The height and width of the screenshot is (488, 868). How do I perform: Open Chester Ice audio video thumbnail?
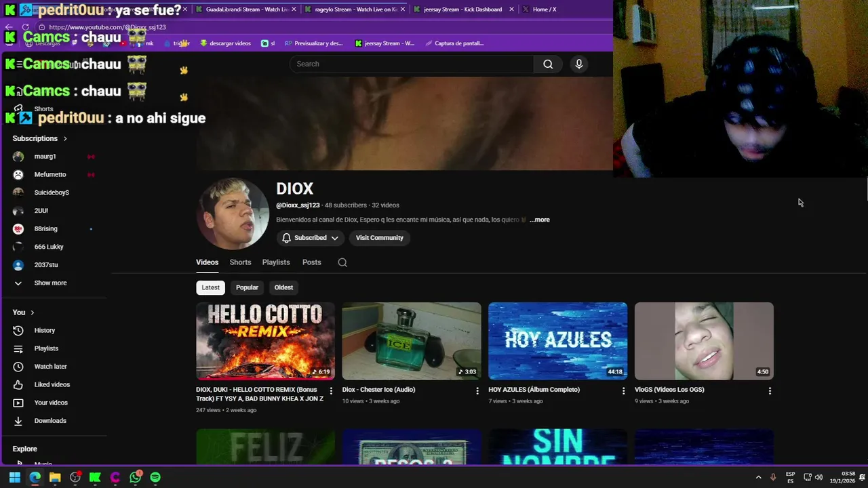[x=412, y=341]
